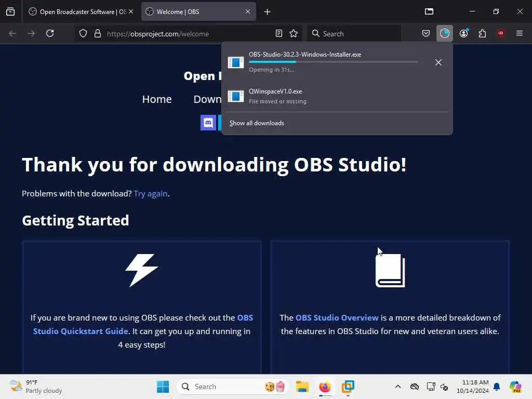Reload the current page
This screenshot has height=399, width=532.
click(x=50, y=33)
